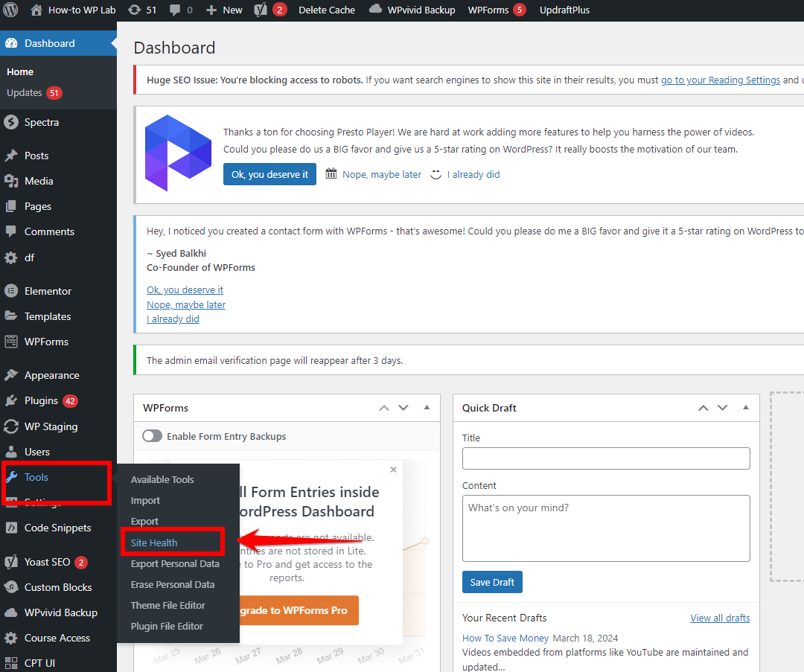Screen dimensions: 804x672
Task: Click the WPvivid Backup cloud icon in toolbar
Action: point(375,10)
